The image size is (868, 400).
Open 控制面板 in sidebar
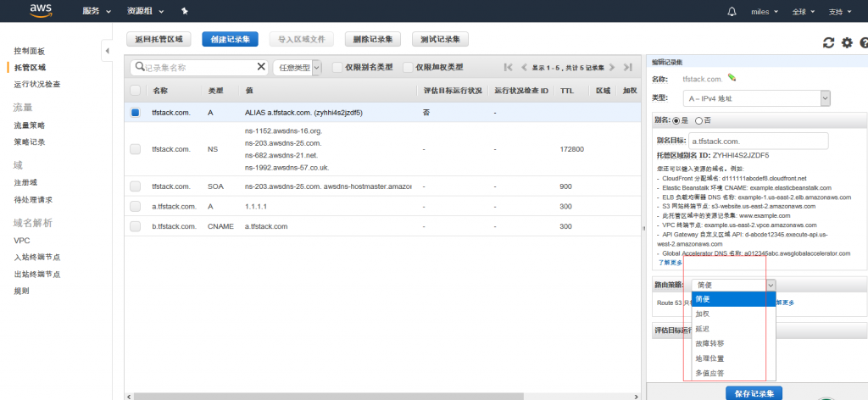[30, 51]
